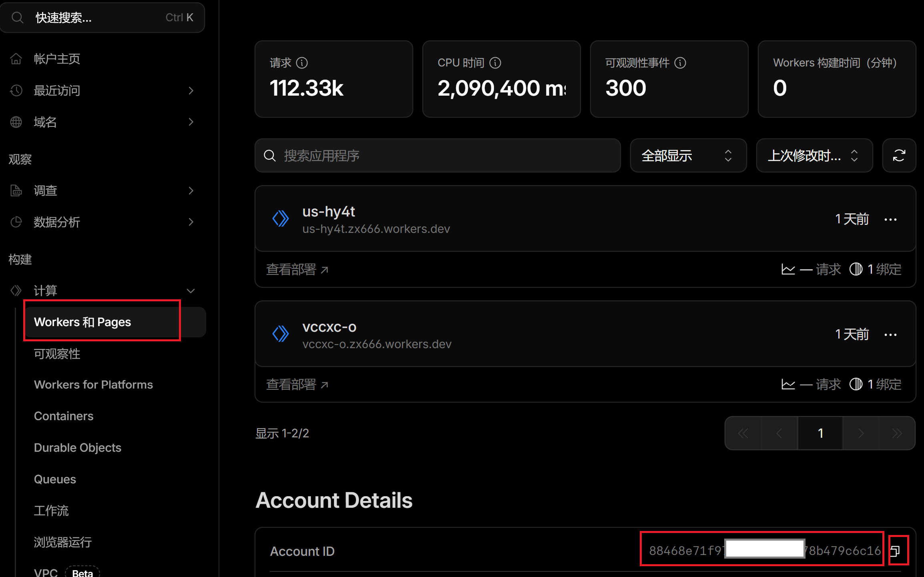
Task: Click the 可观测性事件 300 metric card
Action: tap(669, 79)
